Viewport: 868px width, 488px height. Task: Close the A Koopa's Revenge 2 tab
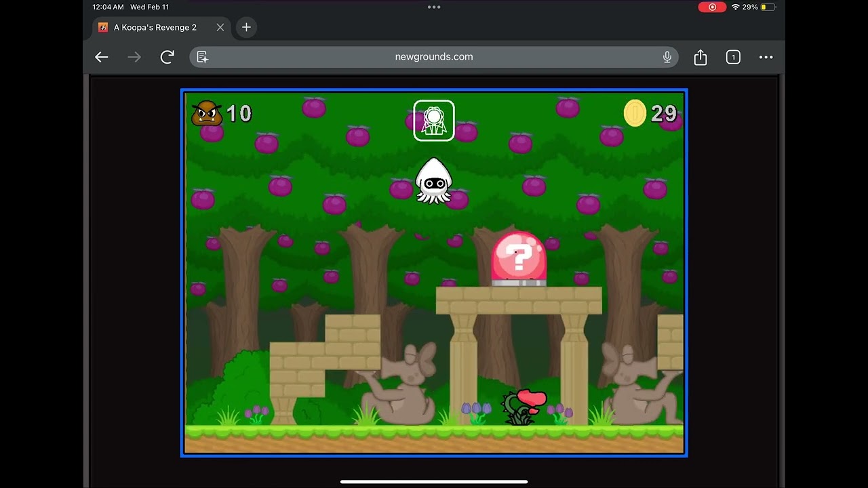click(x=220, y=27)
